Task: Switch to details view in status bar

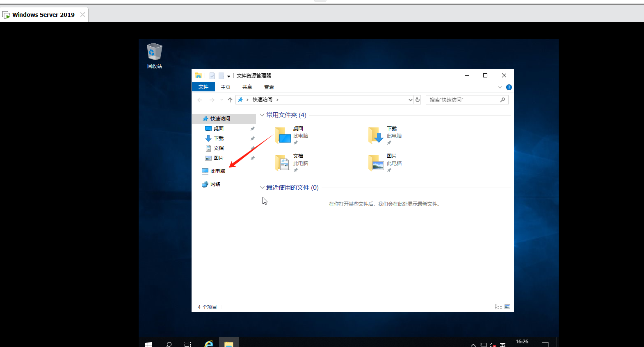Action: (498, 307)
